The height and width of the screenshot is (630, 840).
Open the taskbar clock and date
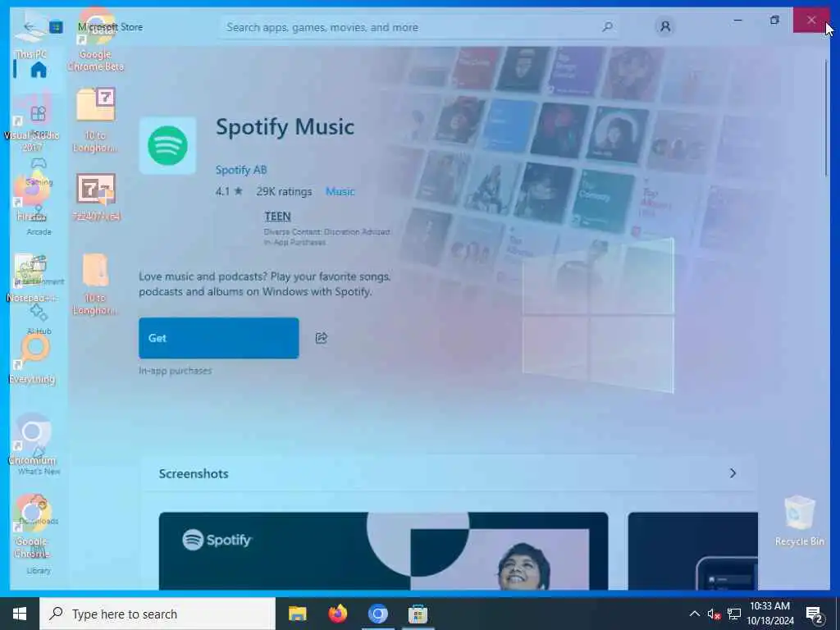coord(769,614)
